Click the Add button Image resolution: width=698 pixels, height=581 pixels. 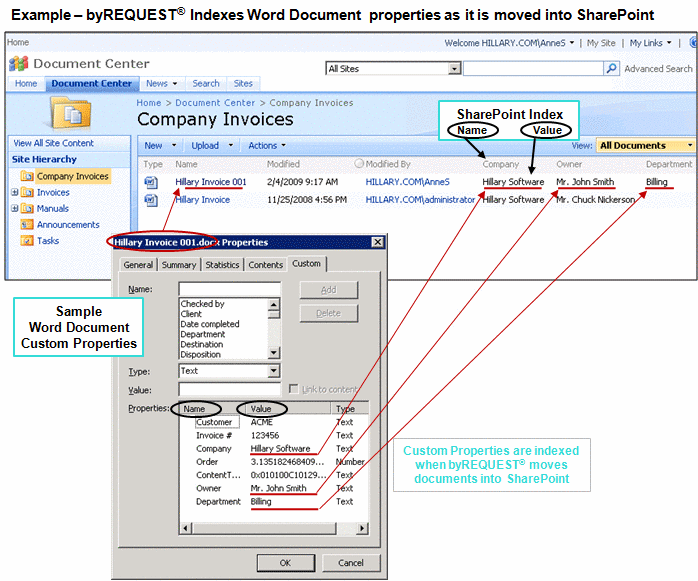coord(329,290)
